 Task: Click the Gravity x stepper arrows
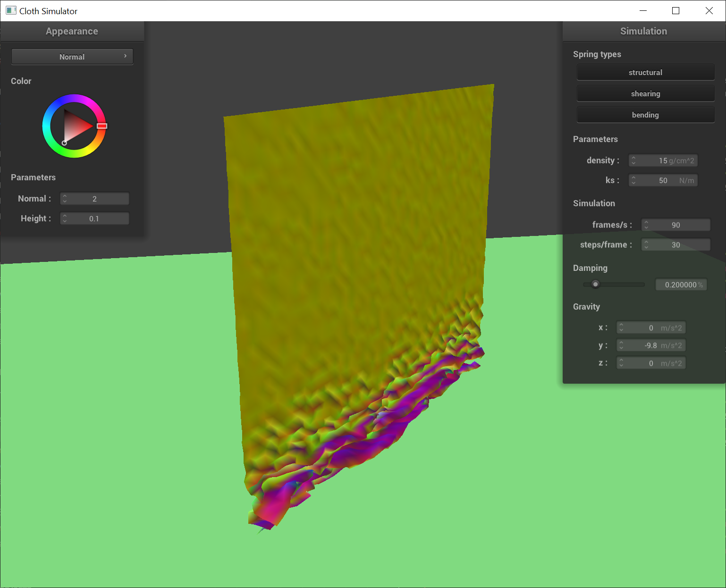(621, 328)
